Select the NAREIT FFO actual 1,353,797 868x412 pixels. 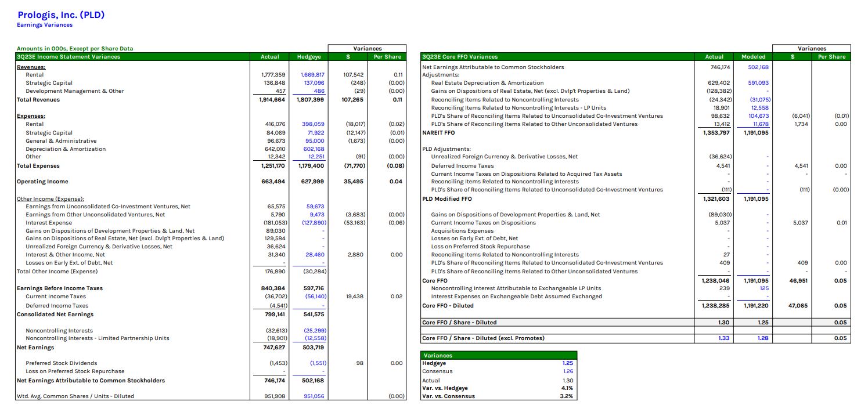(x=716, y=133)
